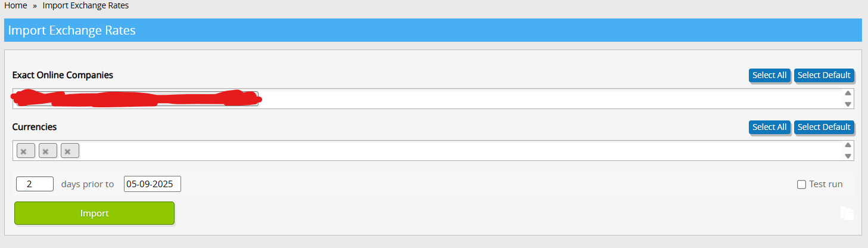Select Default Exact Online Companies
Screen dimensions: 868x248
tap(824, 75)
